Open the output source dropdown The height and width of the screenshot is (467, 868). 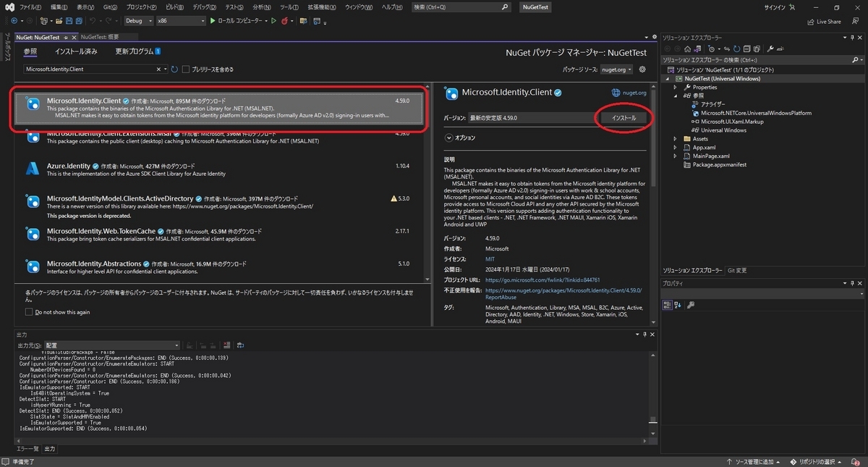point(111,345)
